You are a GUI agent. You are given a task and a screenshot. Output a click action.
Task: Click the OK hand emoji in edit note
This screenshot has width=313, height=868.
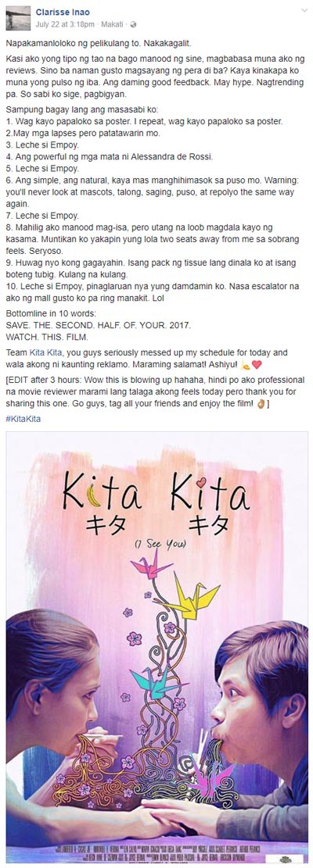pos(261,405)
